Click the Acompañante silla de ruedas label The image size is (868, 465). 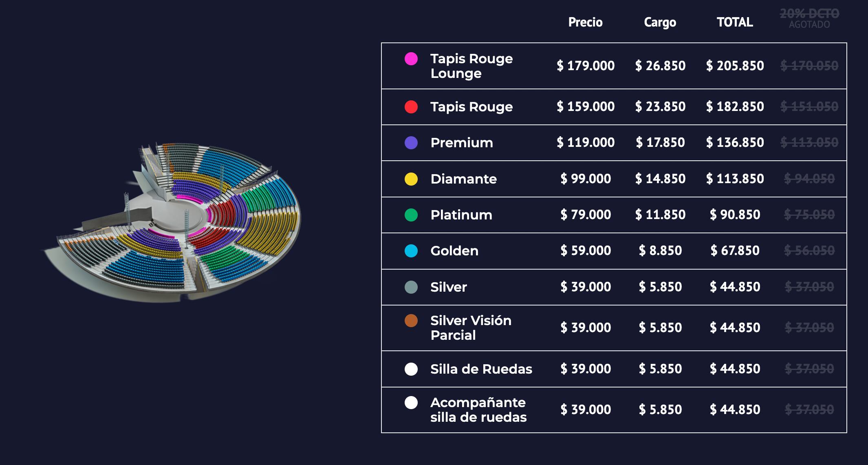(x=478, y=410)
